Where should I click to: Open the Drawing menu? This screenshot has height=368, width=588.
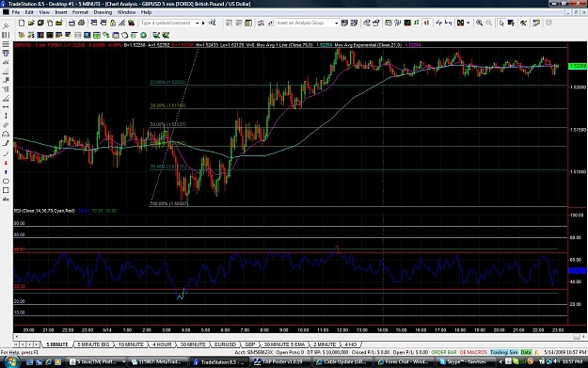click(x=103, y=12)
